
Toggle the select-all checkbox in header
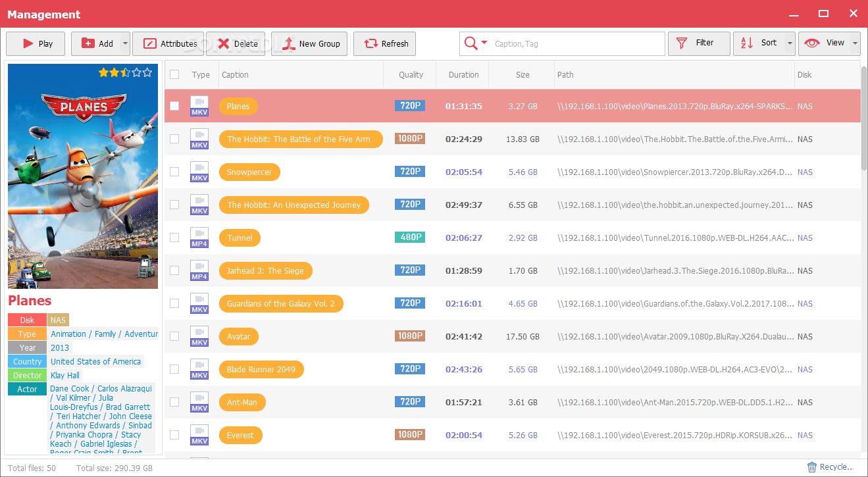[x=174, y=74]
